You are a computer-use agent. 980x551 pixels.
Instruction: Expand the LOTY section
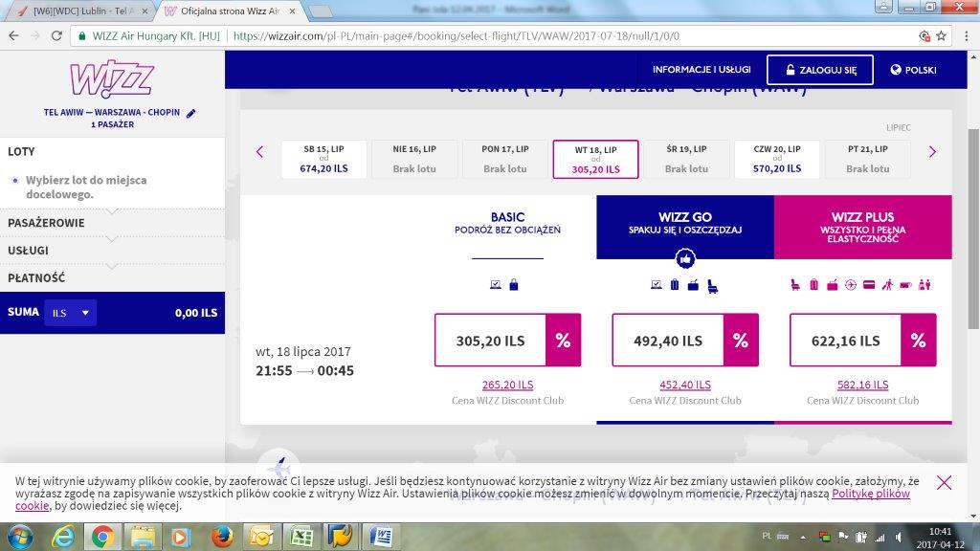[113, 152]
